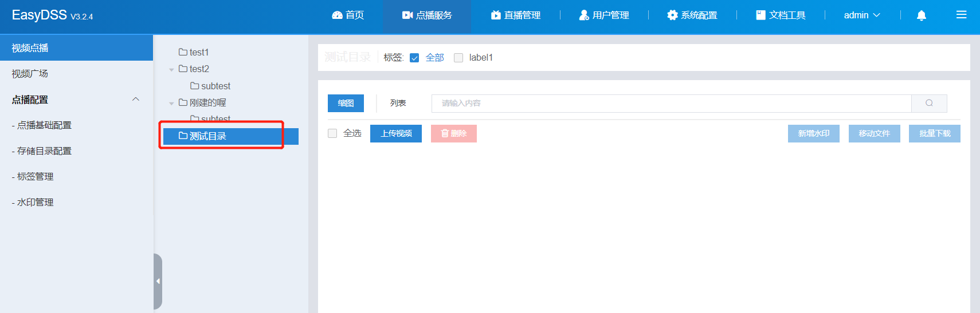This screenshot has height=313, width=980.
Task: Switch to 缩图 thumbnail view
Action: pyautogui.click(x=346, y=103)
